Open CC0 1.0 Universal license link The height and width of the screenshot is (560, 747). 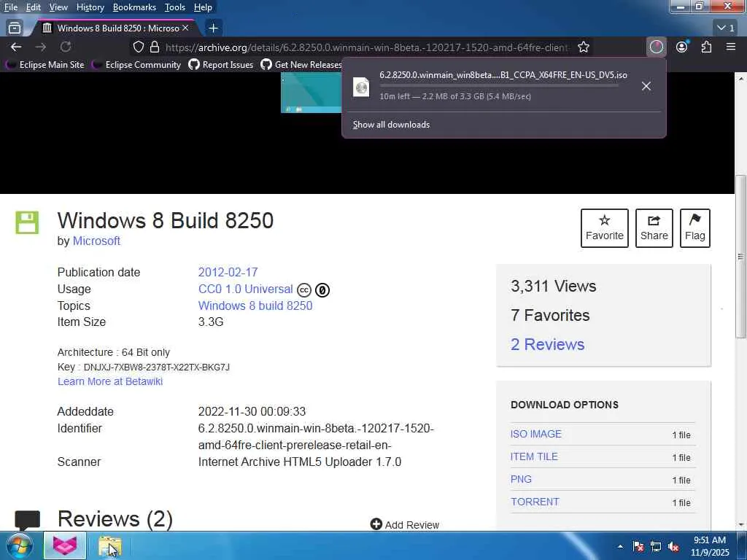click(245, 289)
